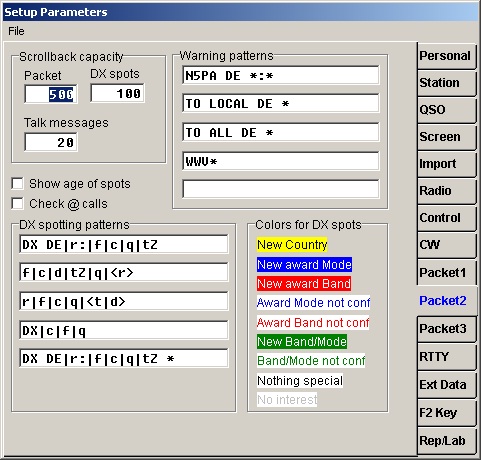Switch to the Personal tab
The width and height of the screenshot is (481, 460).
coord(446,56)
